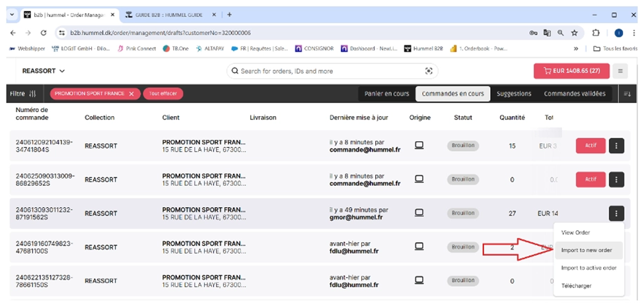Image resolution: width=644 pixels, height=306 pixels.
Task: Remove the PROMOTION SPORT FRANCE filter chip
Action: [131, 94]
